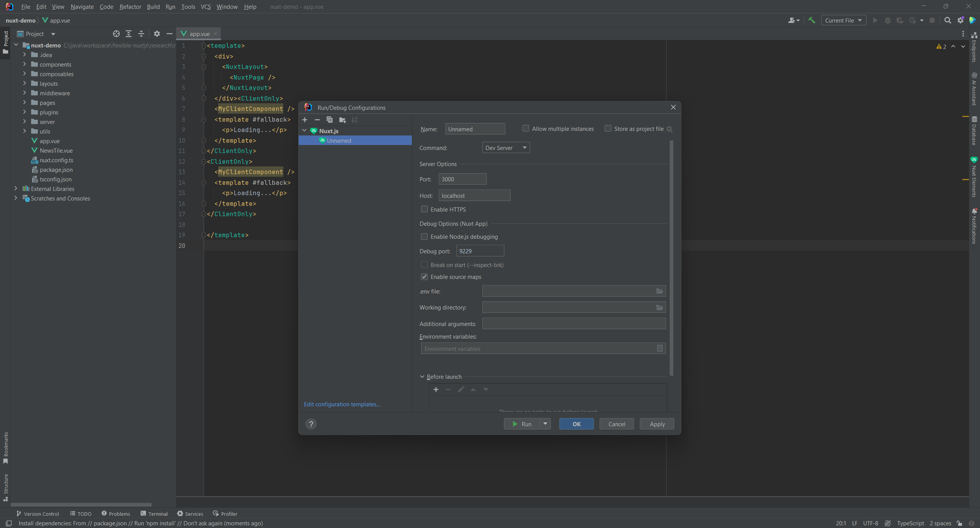Screen dimensions: 980x528
Task: Cancel the Run/Debug Configurations dialog
Action: (x=617, y=424)
